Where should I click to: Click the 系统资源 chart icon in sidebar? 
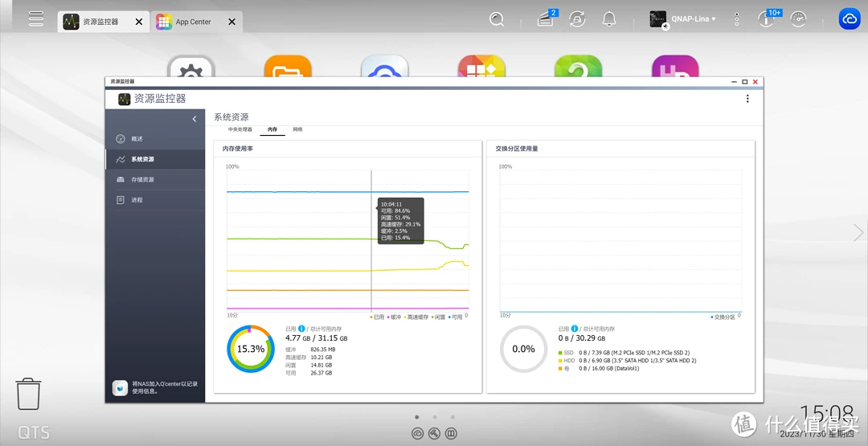[x=121, y=159]
